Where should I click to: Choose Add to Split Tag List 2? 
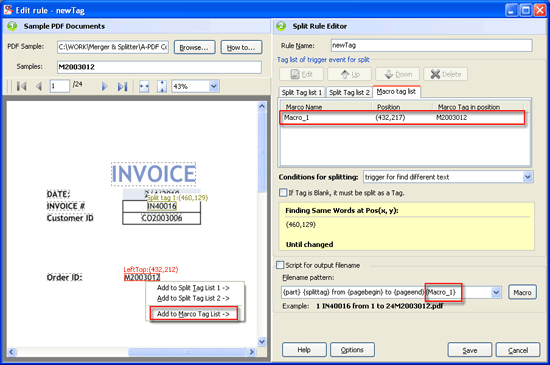click(193, 298)
